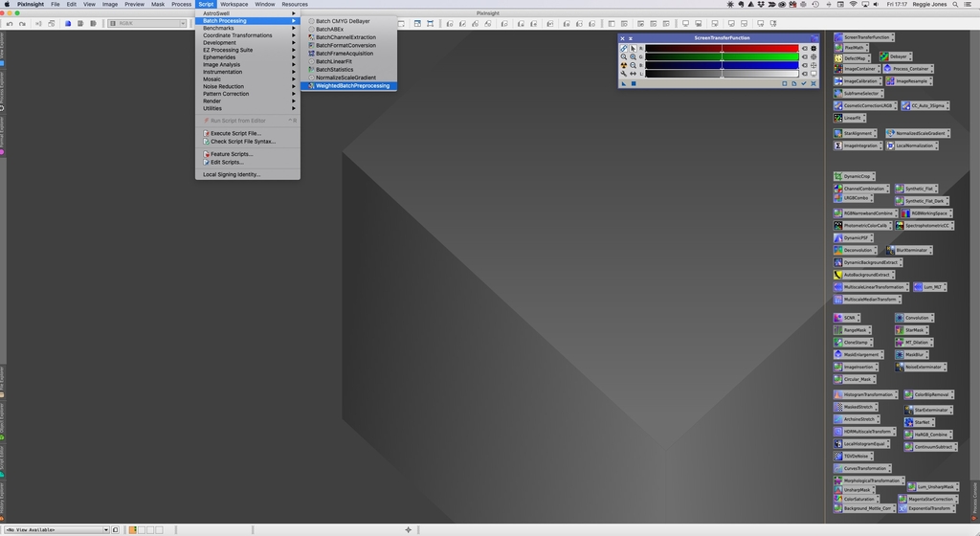The width and height of the screenshot is (980, 536).
Task: Launch the BlurXterminator process icon
Action: (912, 250)
